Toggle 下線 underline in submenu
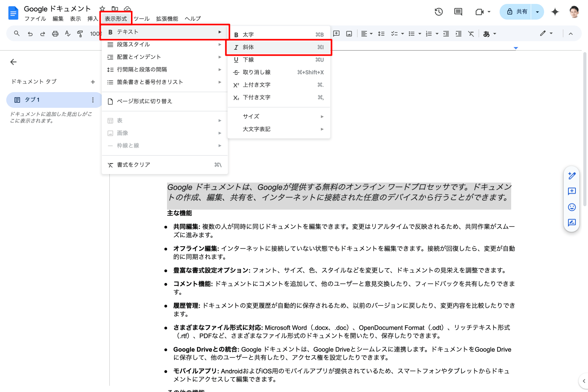The image size is (588, 392). (279, 60)
